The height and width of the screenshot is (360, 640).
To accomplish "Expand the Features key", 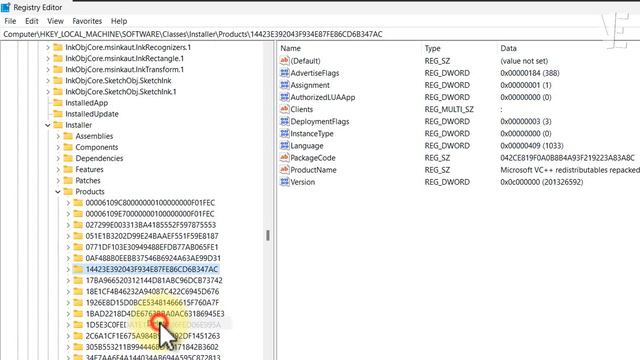I will click(x=58, y=169).
